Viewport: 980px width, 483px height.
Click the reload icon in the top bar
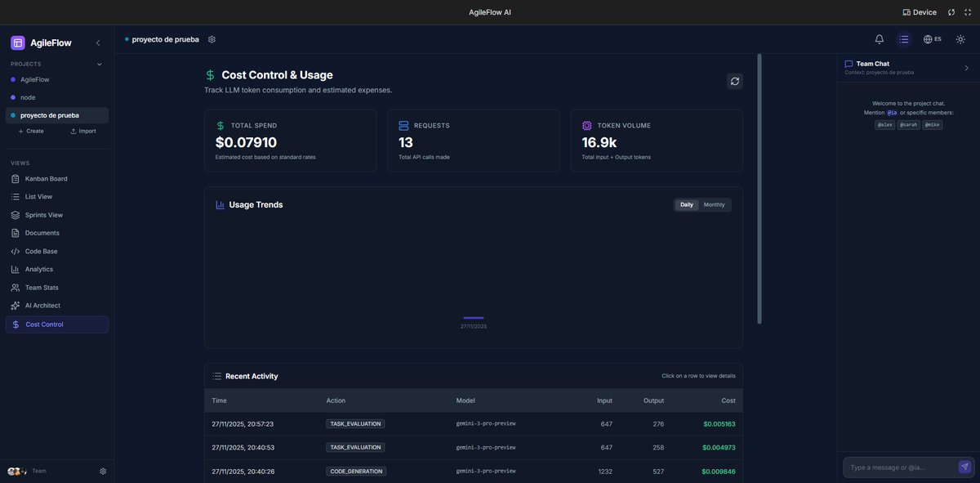coord(951,12)
